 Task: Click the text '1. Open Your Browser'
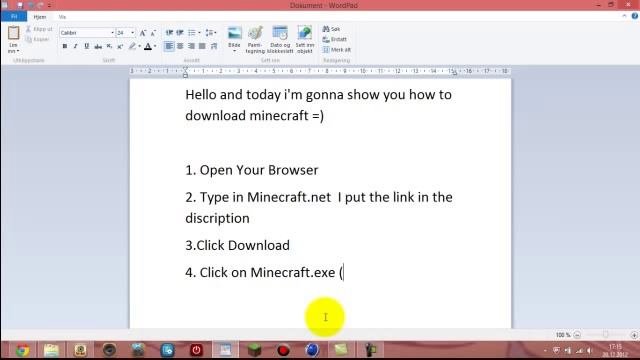[251, 170]
